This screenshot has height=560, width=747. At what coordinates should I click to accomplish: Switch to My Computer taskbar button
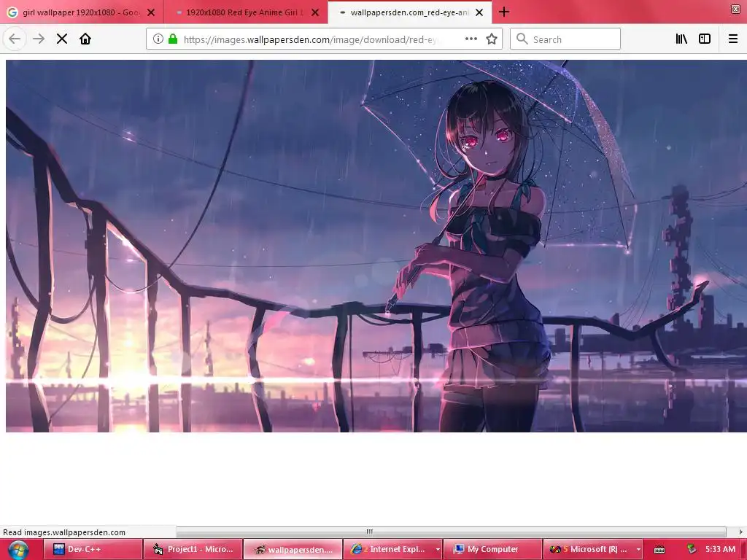tap(492, 549)
